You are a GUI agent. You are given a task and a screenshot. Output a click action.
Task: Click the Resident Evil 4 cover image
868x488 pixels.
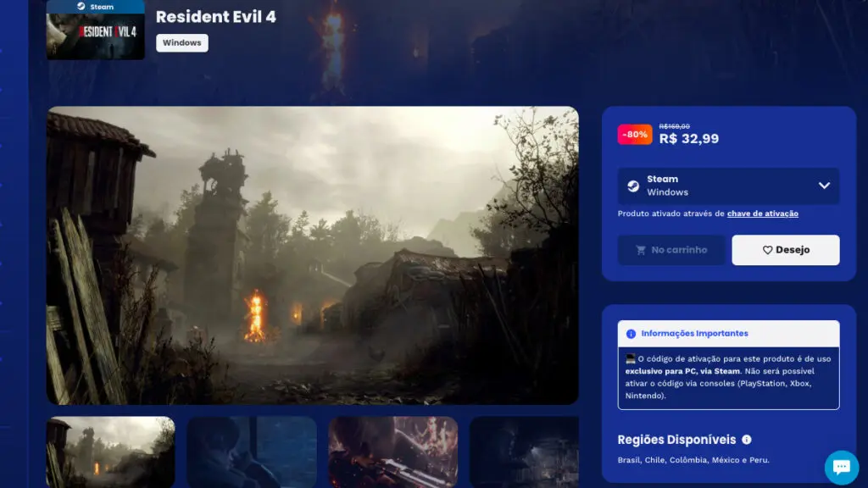pyautogui.click(x=95, y=36)
